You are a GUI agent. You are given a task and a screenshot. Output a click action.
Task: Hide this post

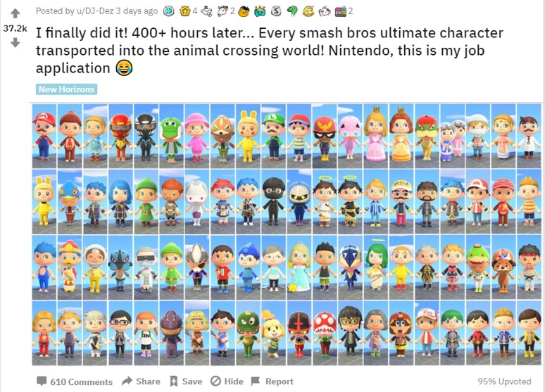coord(227,381)
